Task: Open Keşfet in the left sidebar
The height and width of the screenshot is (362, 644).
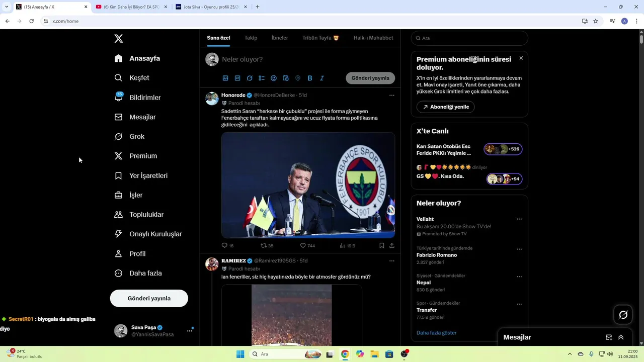Action: [x=132, y=78]
